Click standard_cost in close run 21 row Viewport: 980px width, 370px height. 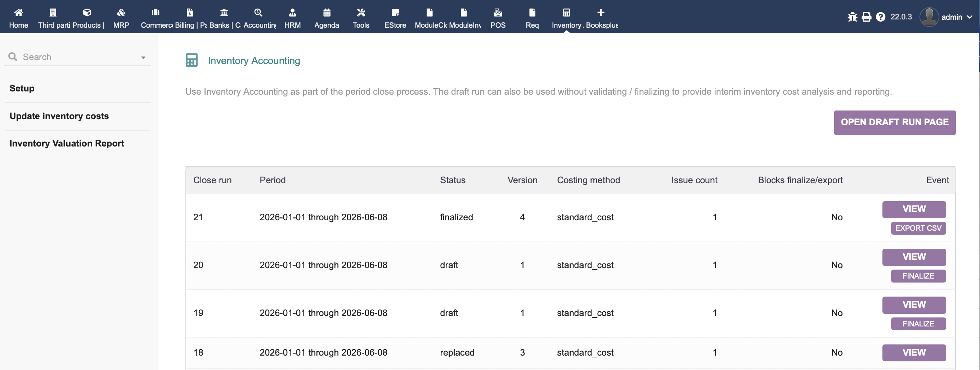(585, 217)
